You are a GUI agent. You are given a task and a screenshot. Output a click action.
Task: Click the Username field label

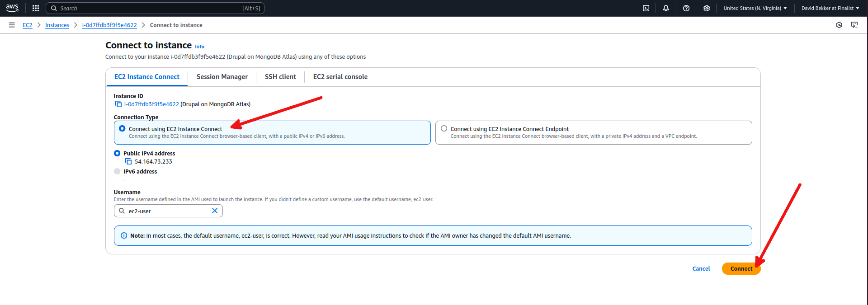(127, 192)
